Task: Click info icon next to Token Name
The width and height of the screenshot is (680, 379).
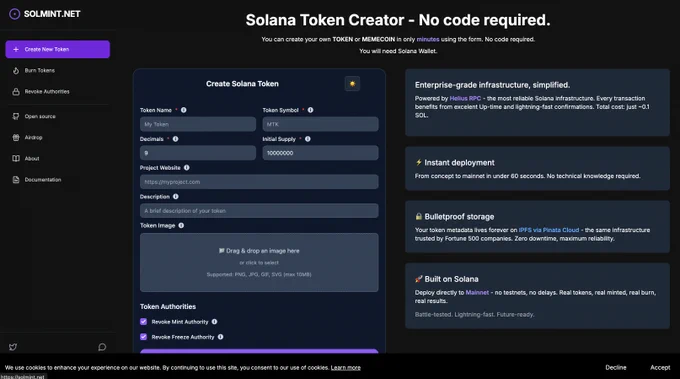Action: (x=184, y=110)
